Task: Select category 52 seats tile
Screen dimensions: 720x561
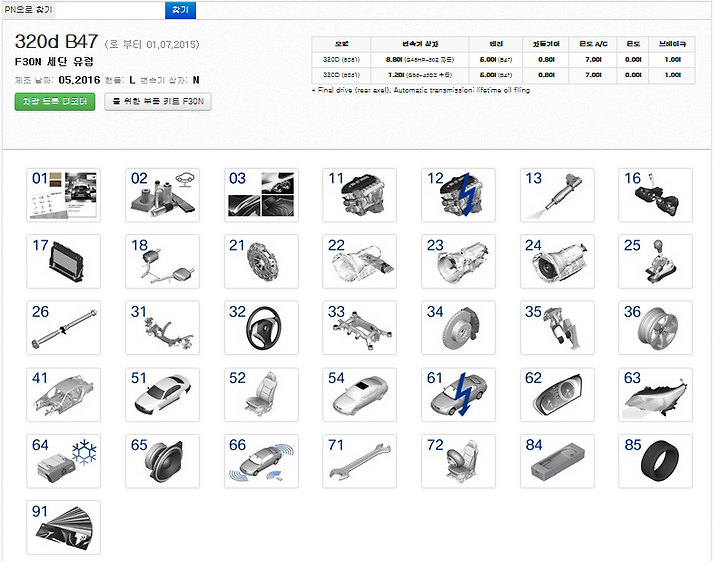Action: click(x=261, y=395)
